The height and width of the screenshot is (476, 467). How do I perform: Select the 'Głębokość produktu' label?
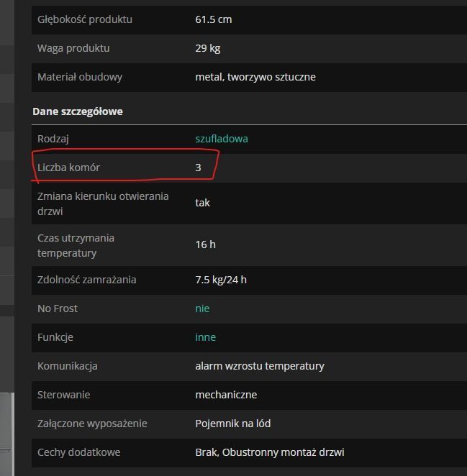84,19
